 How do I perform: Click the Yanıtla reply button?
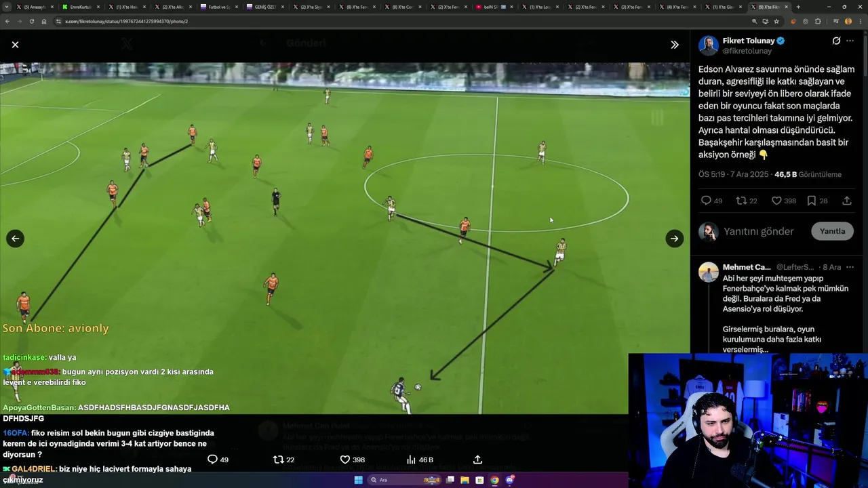coord(832,231)
